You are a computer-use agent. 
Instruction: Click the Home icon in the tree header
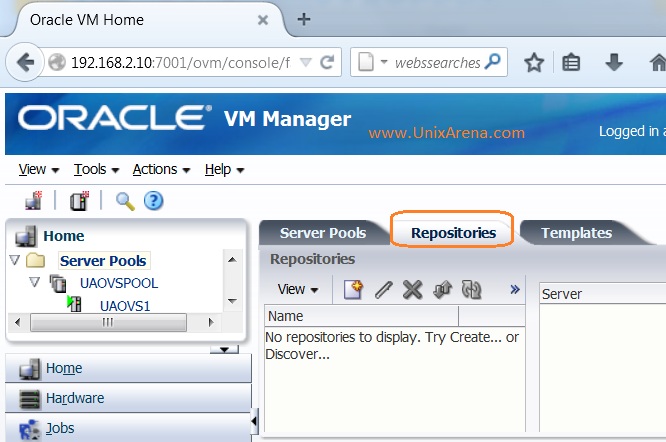(x=26, y=236)
